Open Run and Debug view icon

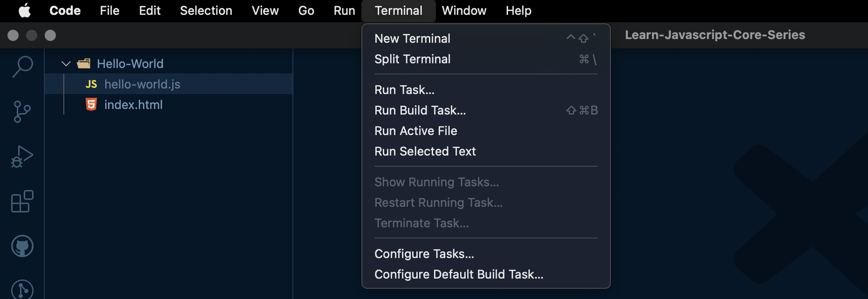tap(22, 157)
